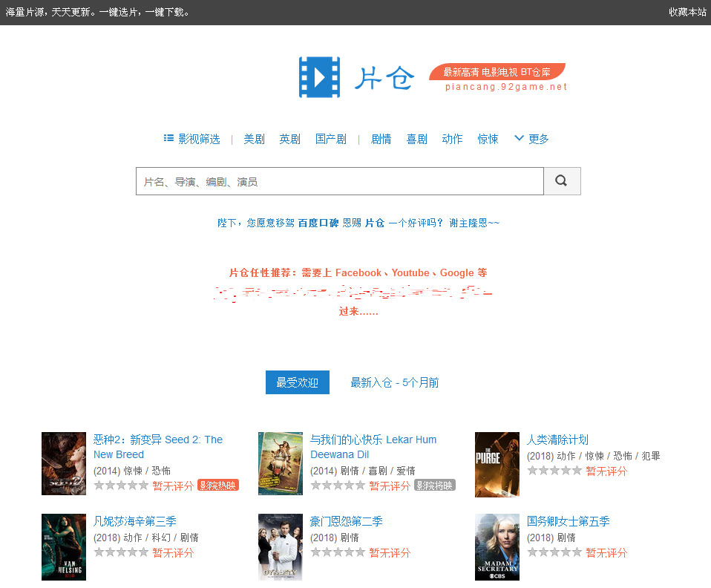The height and width of the screenshot is (588, 711).
Task: Select the 国产剧 category
Action: [330, 139]
